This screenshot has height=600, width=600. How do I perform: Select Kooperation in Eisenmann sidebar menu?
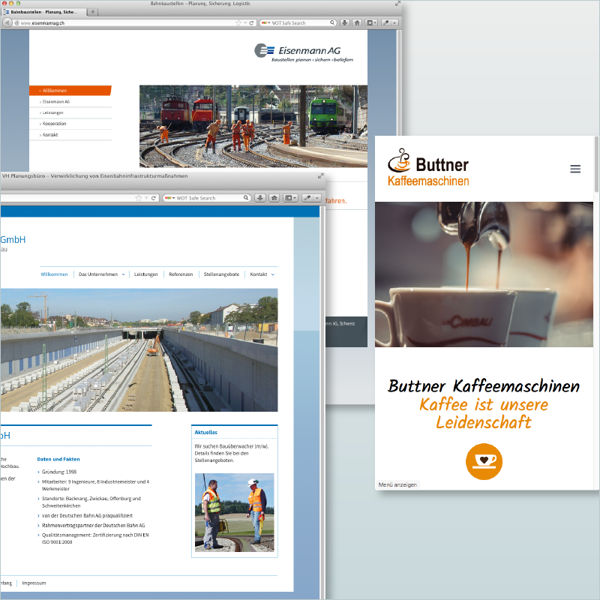coord(70,124)
